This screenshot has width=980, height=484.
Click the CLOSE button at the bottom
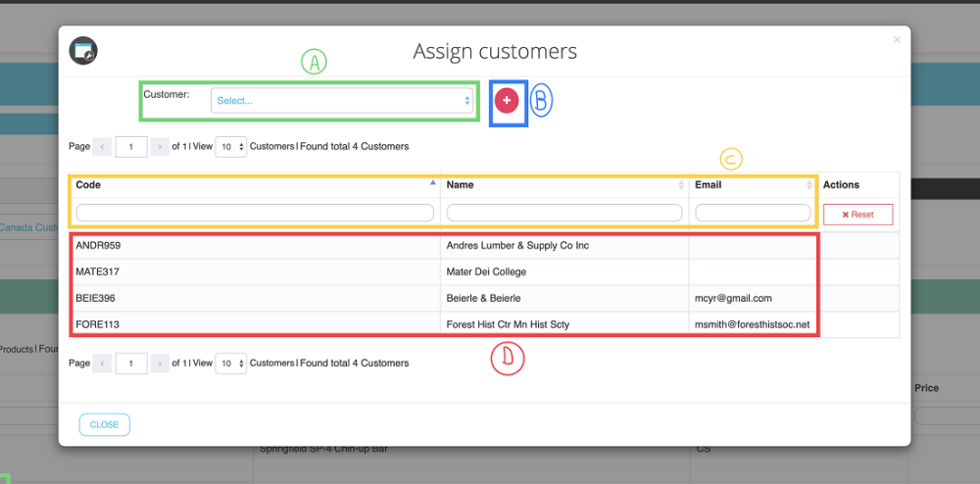coord(105,424)
